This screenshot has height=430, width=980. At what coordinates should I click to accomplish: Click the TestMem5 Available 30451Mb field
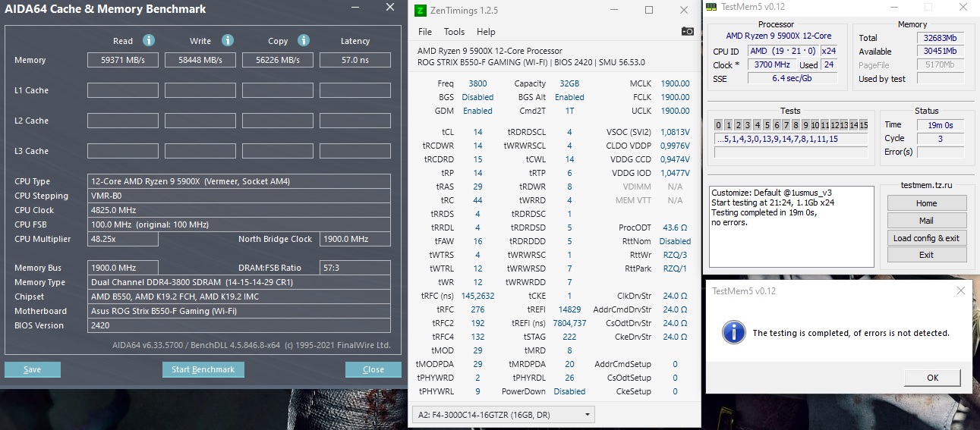tap(940, 51)
